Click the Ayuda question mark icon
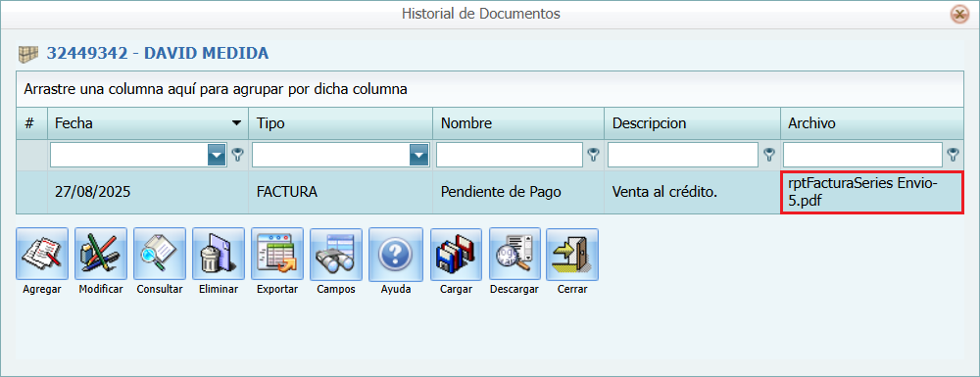The image size is (980, 377). (x=395, y=254)
